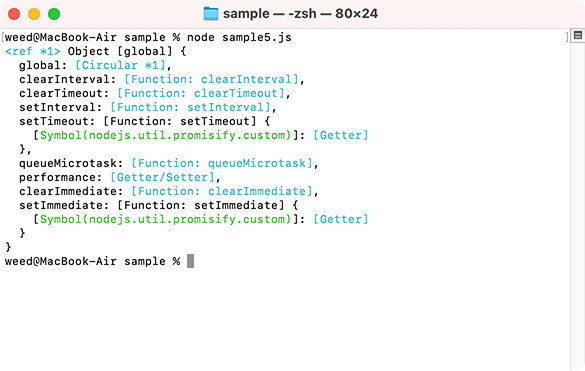Click '[Function: clearTimeout]' value
The image size is (585, 371).
coord(201,93)
